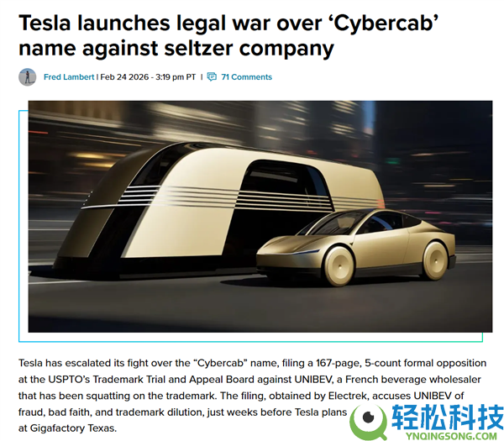The image size is (504, 441).
Task: Click the article headline about Cybercab
Action: pyautogui.click(x=228, y=35)
